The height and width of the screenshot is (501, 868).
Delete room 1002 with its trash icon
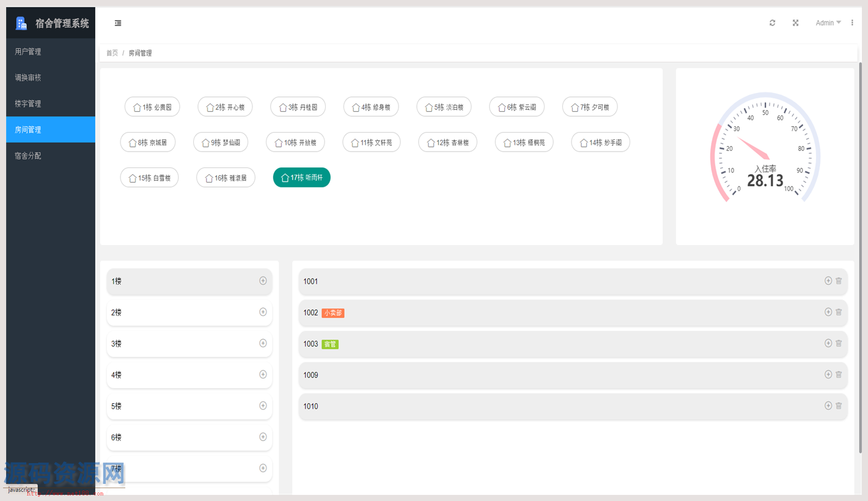coord(839,312)
